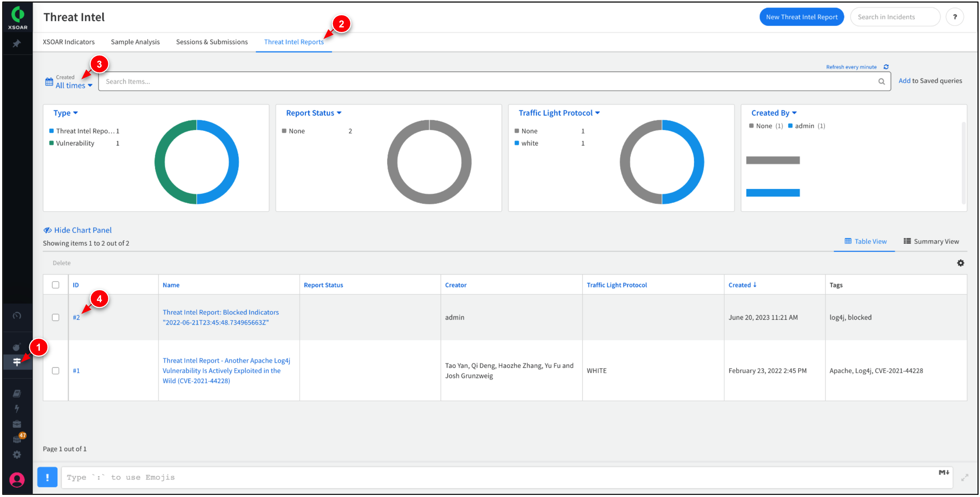Click blue white legend swatch in TLP chart
The height and width of the screenshot is (497, 980).
pos(517,143)
